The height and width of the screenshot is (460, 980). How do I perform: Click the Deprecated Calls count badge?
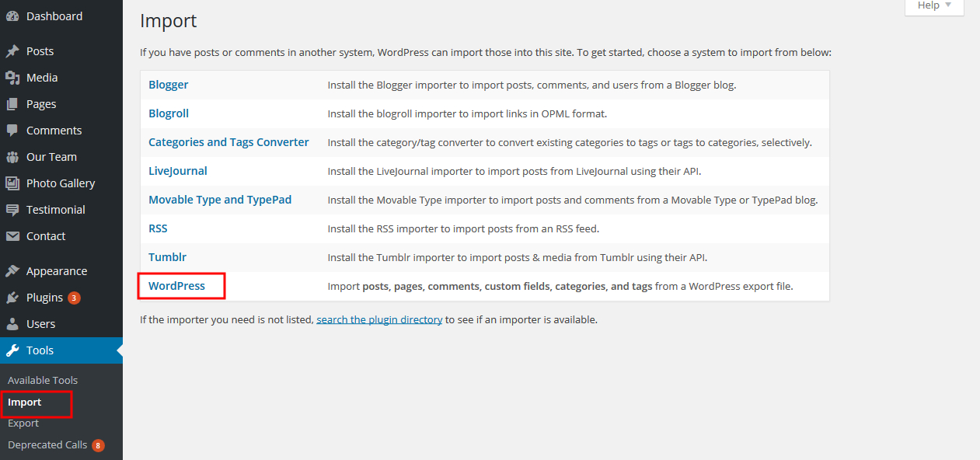pos(98,445)
